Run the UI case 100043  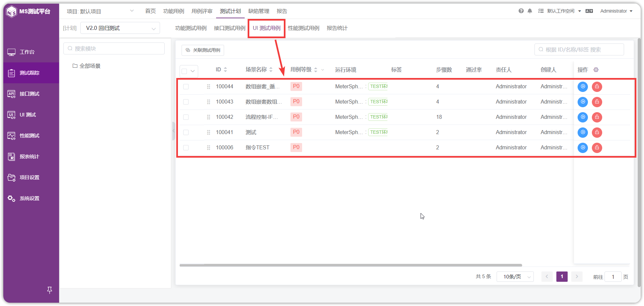pyautogui.click(x=583, y=102)
